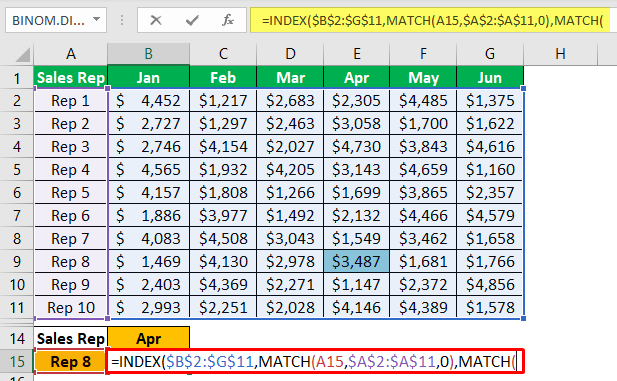The width and height of the screenshot is (617, 381).
Task: Click the $1,681 cell
Action: click(x=423, y=262)
